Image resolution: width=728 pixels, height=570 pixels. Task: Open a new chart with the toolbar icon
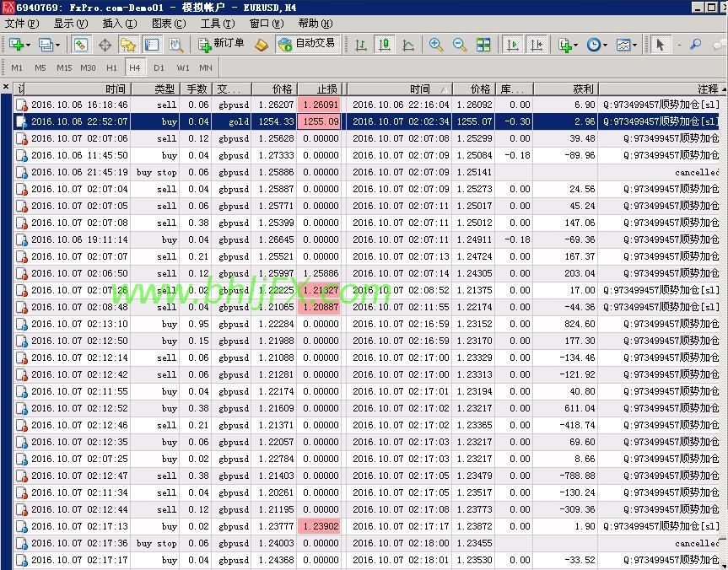[x=16, y=45]
